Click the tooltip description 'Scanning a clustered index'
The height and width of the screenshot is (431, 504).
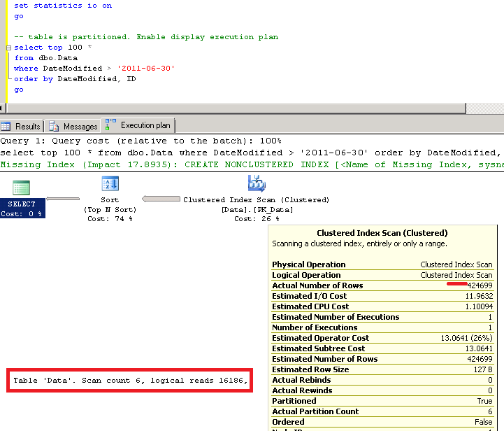click(x=359, y=243)
